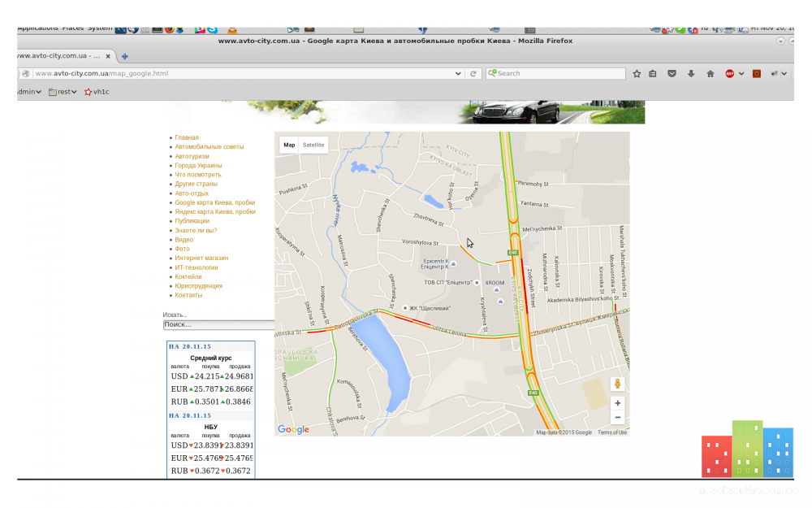Switch map to Map view

coord(289,145)
